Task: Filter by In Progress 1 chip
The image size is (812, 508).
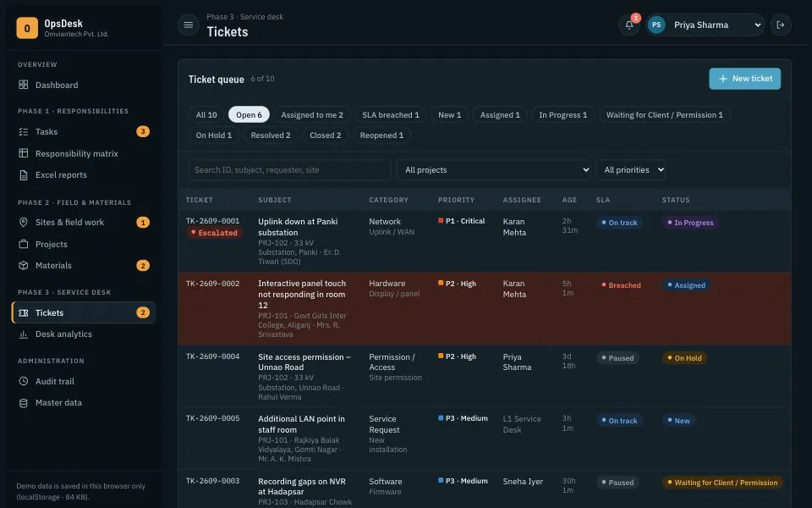Action: [x=563, y=115]
